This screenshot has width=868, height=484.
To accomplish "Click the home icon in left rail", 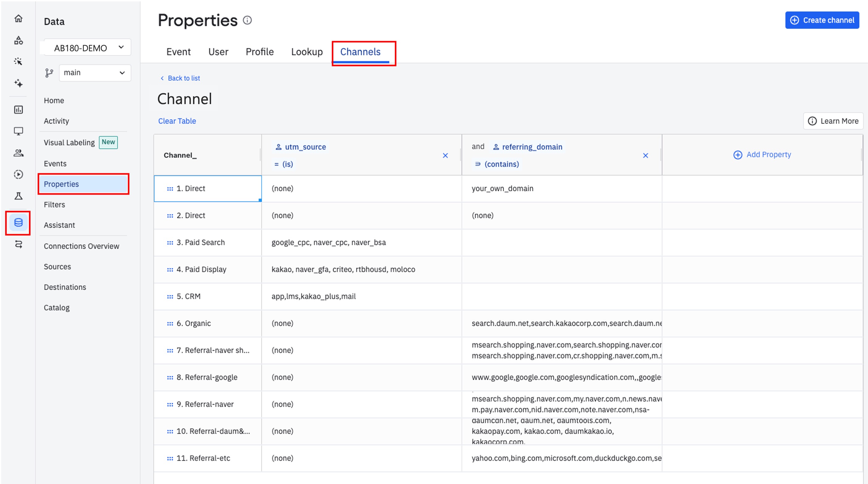I will click(x=19, y=19).
